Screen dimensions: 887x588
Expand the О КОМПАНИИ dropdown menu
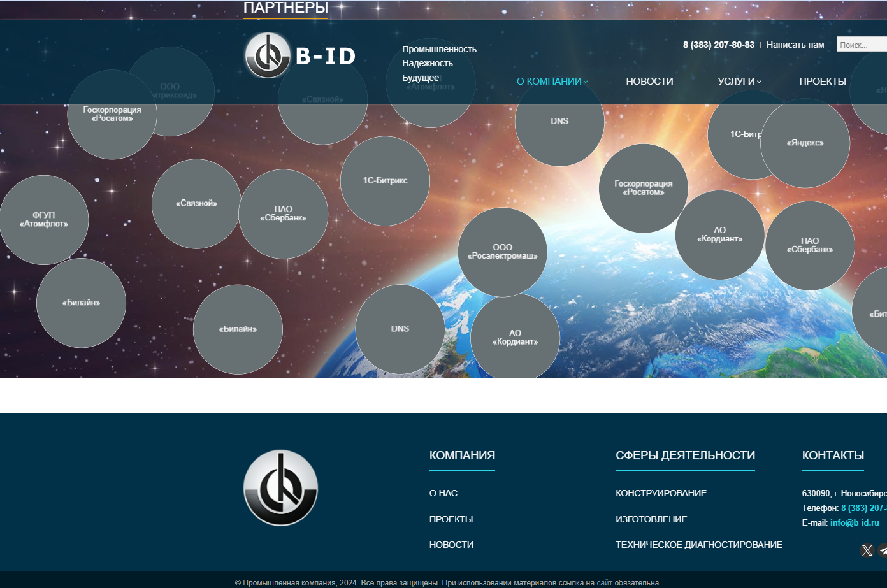(x=552, y=82)
